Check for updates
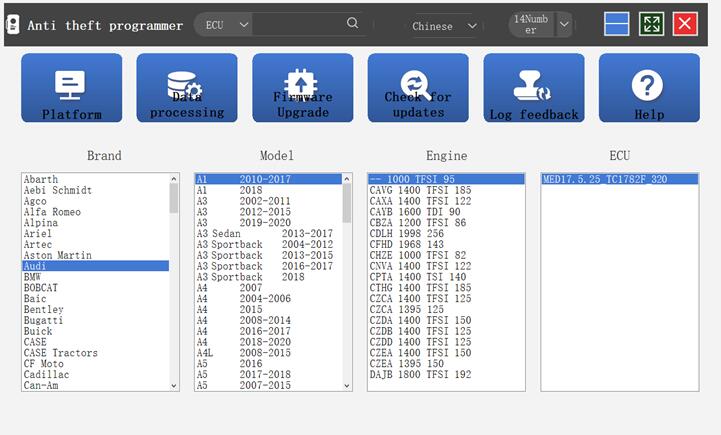 click(418, 88)
